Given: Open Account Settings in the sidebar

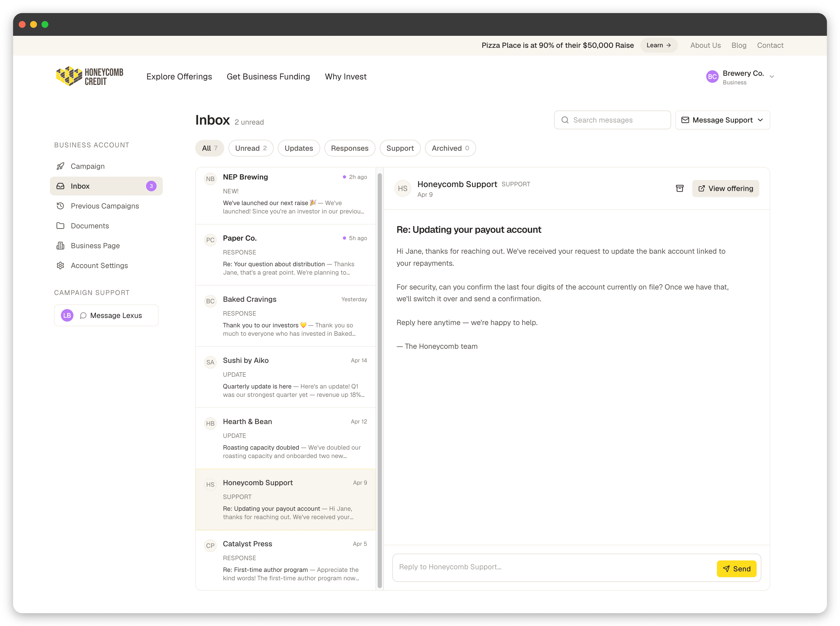Looking at the screenshot, I should (x=106, y=265).
